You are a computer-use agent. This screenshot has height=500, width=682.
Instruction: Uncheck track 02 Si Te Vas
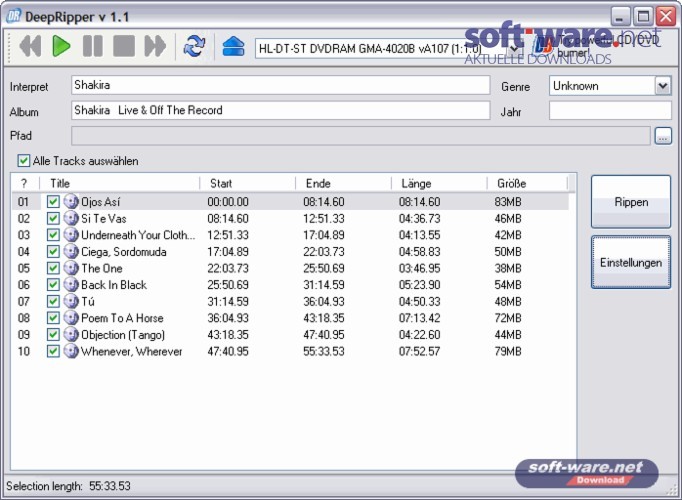coord(53,218)
